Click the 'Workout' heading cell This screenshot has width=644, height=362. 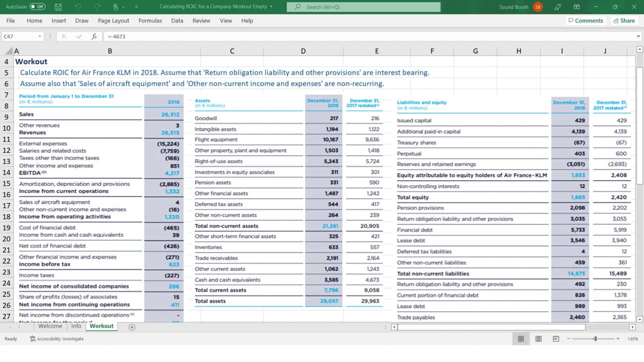coord(32,61)
